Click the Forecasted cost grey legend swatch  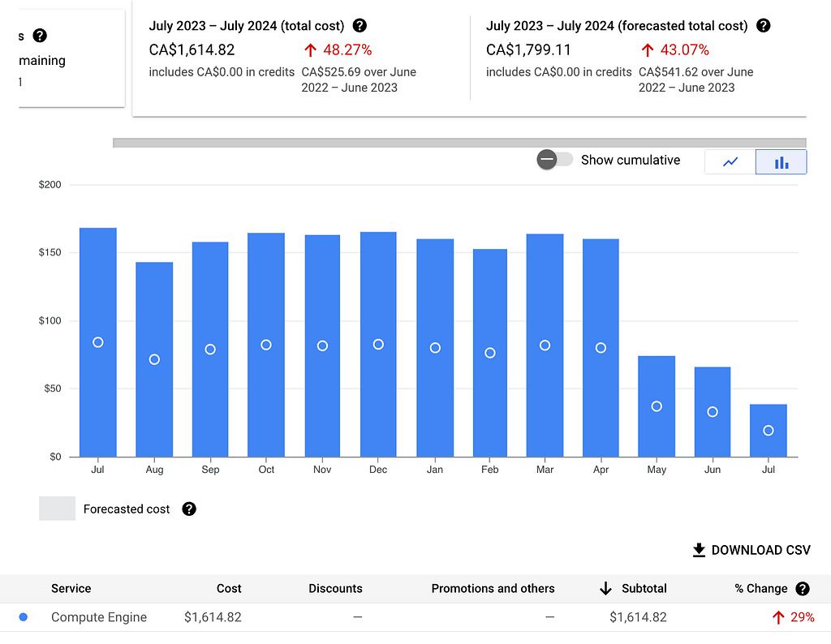pyautogui.click(x=58, y=509)
